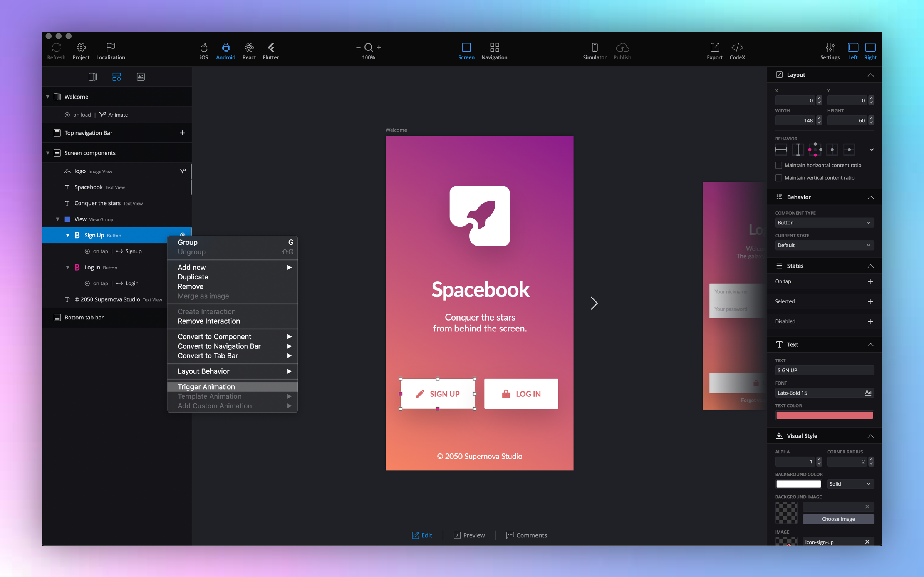Image resolution: width=924 pixels, height=577 pixels.
Task: Click the SIGN UP text field
Action: (824, 370)
